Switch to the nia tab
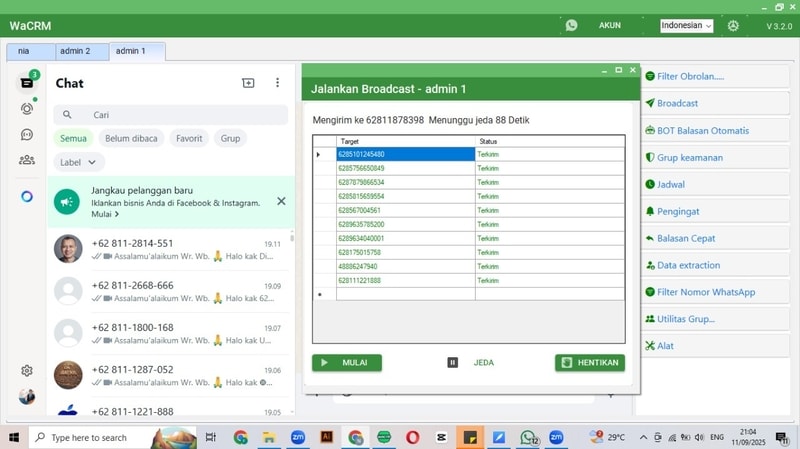800x449 pixels. tap(31, 51)
